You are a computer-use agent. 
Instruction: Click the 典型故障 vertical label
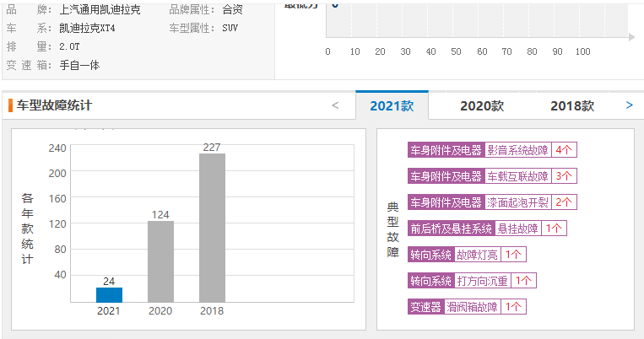[393, 230]
